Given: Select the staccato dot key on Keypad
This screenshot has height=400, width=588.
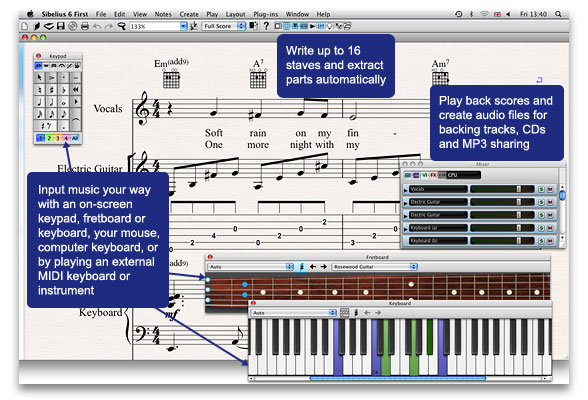Looking at the screenshot, I should click(x=64, y=78).
